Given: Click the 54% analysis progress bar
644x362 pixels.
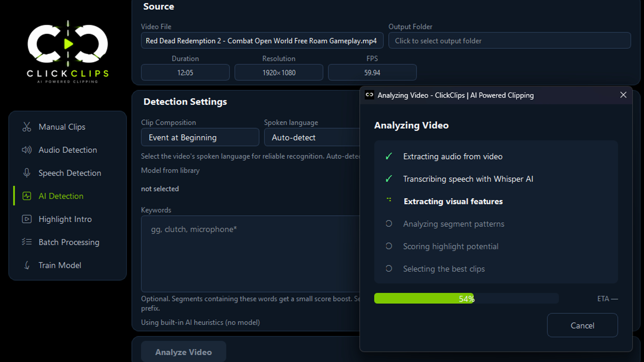Looking at the screenshot, I should point(466,298).
